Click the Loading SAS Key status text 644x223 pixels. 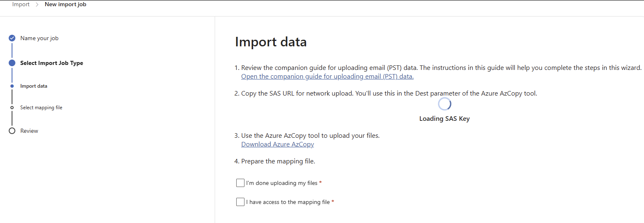pyautogui.click(x=444, y=119)
